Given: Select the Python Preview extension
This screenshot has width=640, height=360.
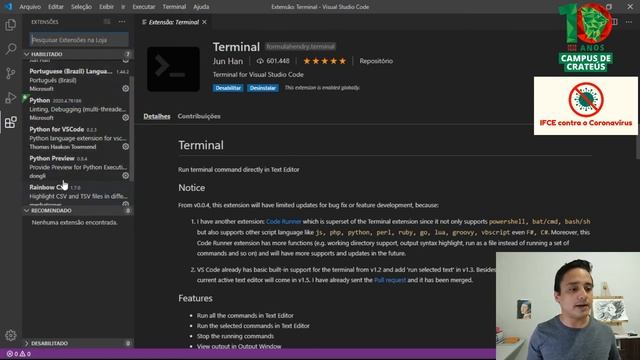Looking at the screenshot, I should (x=78, y=167).
